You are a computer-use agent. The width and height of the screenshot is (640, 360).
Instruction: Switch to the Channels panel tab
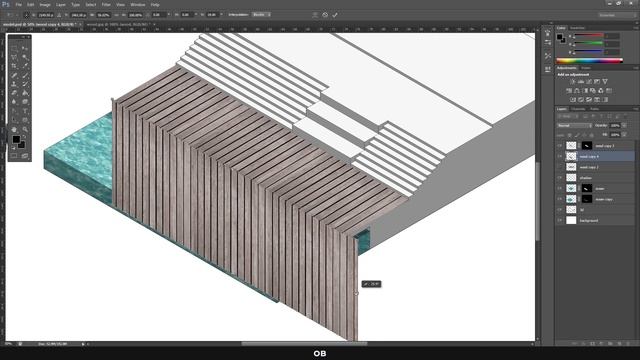click(578, 109)
